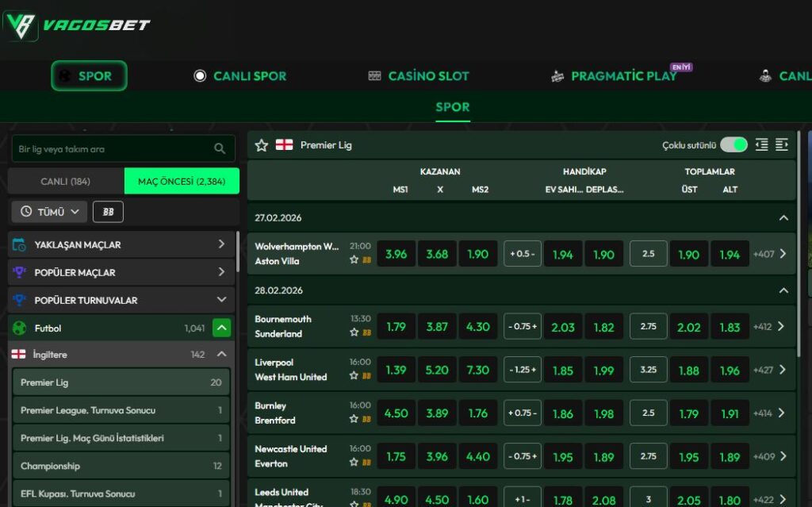
Task: Expand Yaklaşan Maçlar section arrow
Action: coord(222,244)
